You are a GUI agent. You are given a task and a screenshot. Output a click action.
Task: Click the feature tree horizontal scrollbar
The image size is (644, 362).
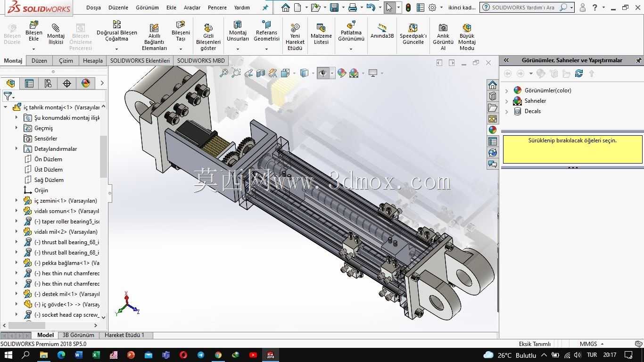click(27, 325)
